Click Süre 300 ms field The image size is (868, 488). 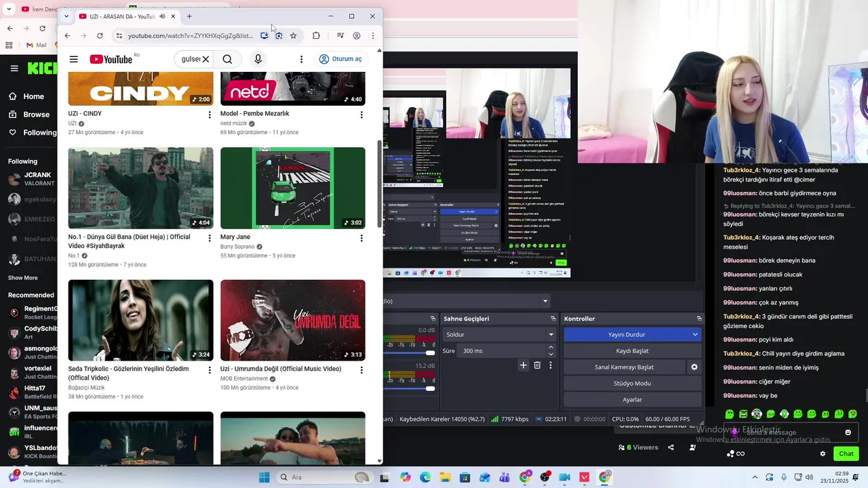point(502,351)
